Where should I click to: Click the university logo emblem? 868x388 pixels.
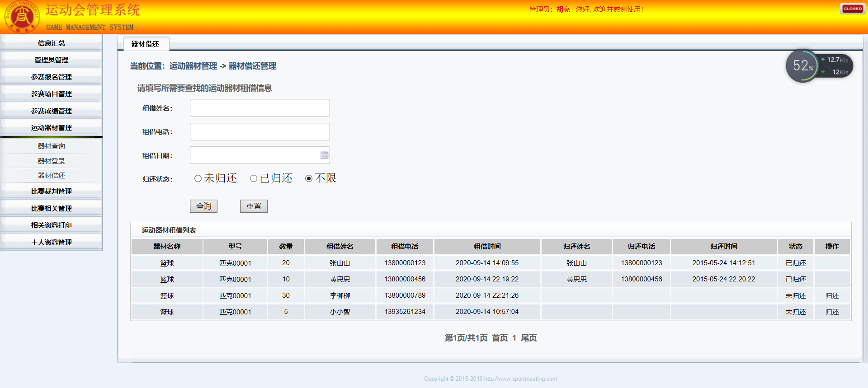point(21,17)
